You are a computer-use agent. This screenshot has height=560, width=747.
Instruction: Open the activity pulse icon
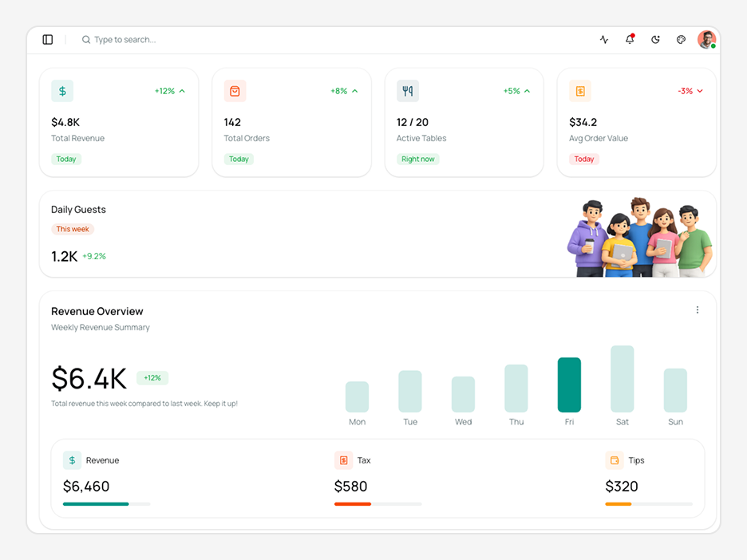point(604,40)
